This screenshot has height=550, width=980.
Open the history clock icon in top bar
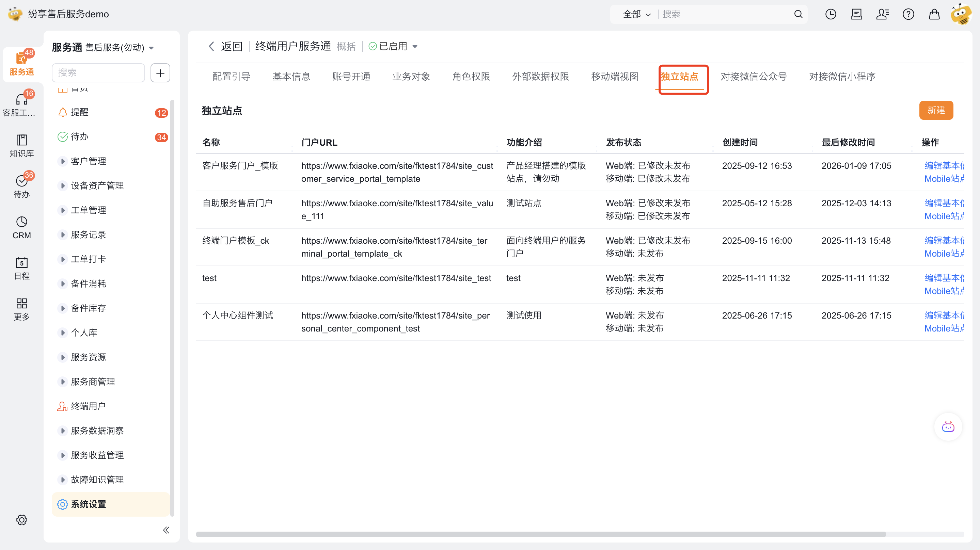tap(831, 14)
